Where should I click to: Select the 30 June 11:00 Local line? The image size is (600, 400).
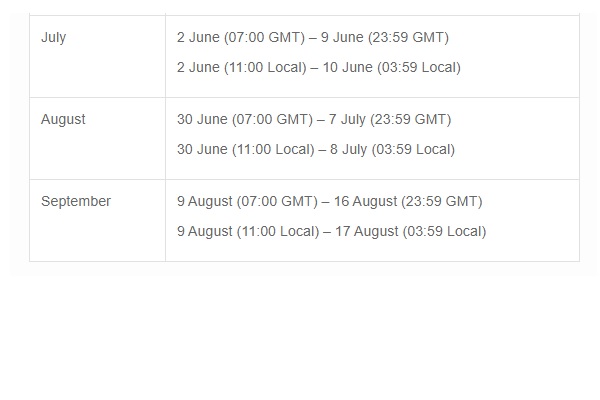point(316,149)
